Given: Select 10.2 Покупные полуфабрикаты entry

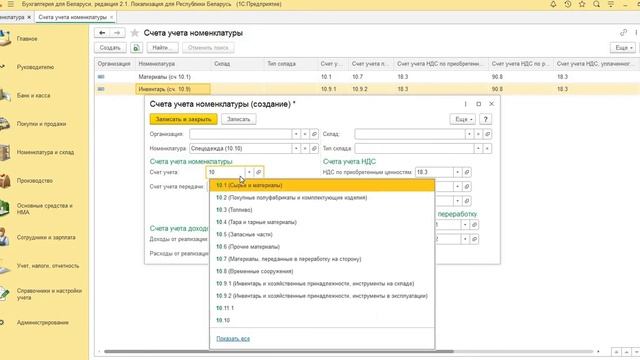Looking at the screenshot, I should [x=322, y=198].
